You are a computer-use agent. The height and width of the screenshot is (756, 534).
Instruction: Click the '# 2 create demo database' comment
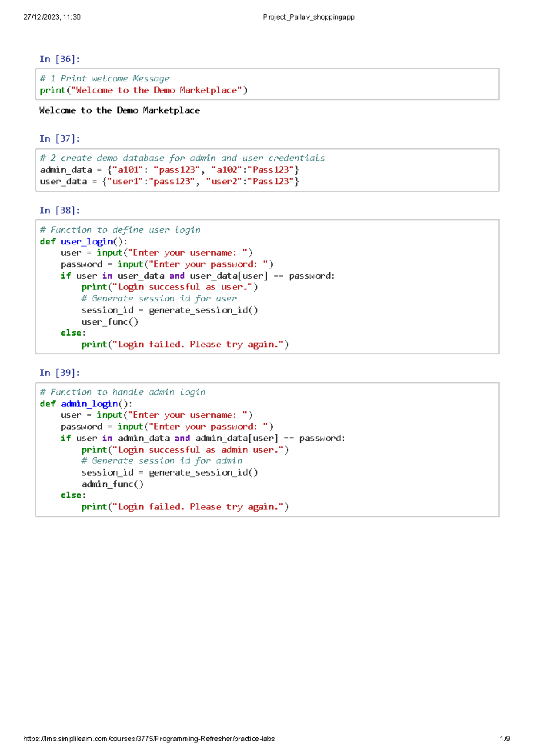[182, 159]
